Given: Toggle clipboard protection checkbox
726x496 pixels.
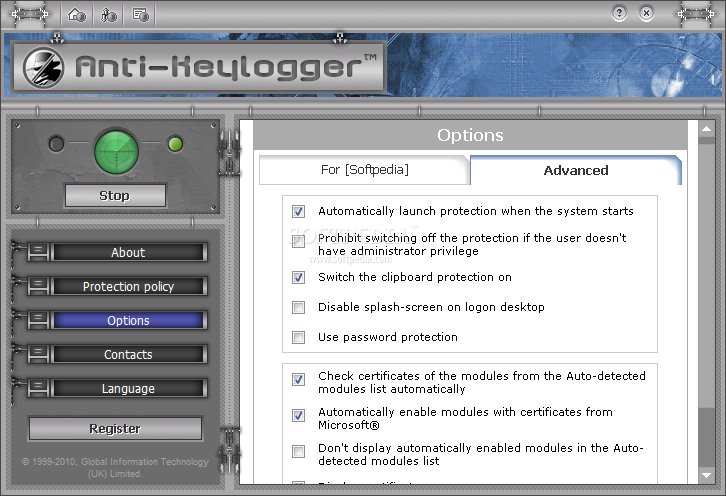Looking at the screenshot, I should coord(299,277).
